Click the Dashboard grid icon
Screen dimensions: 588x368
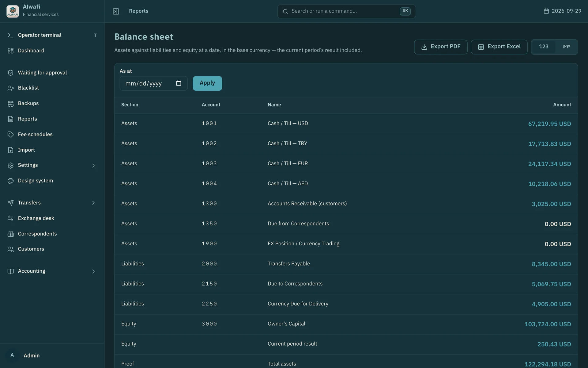10,51
